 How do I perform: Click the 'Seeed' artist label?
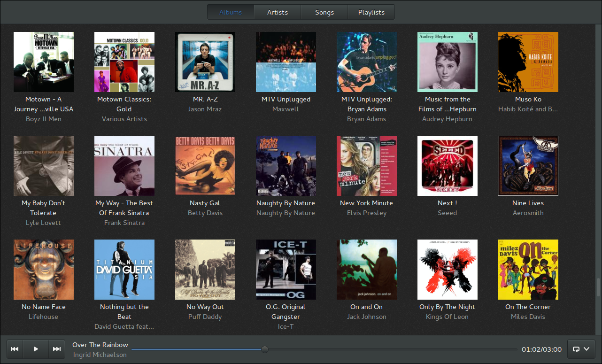pyautogui.click(x=448, y=213)
